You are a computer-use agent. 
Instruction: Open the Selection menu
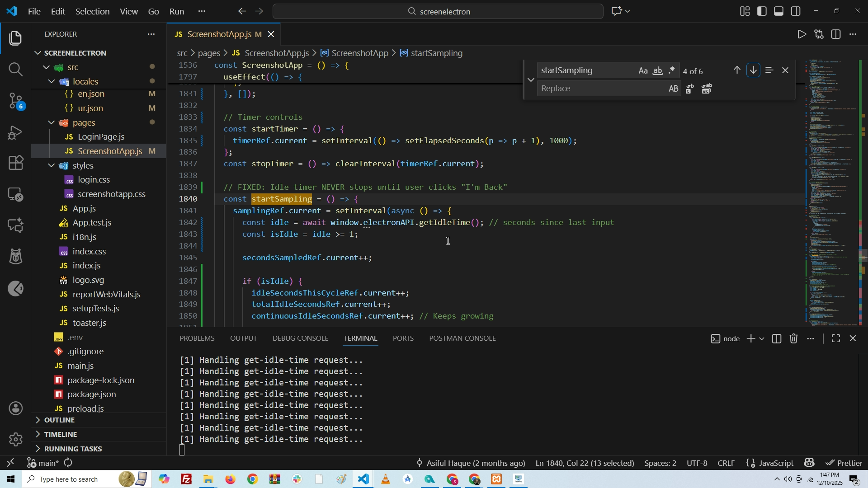(92, 11)
